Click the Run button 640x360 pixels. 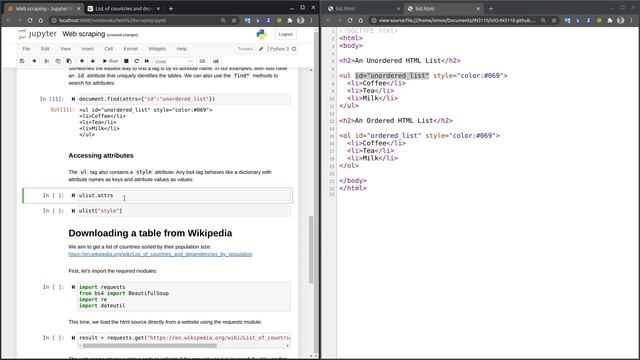pos(110,61)
